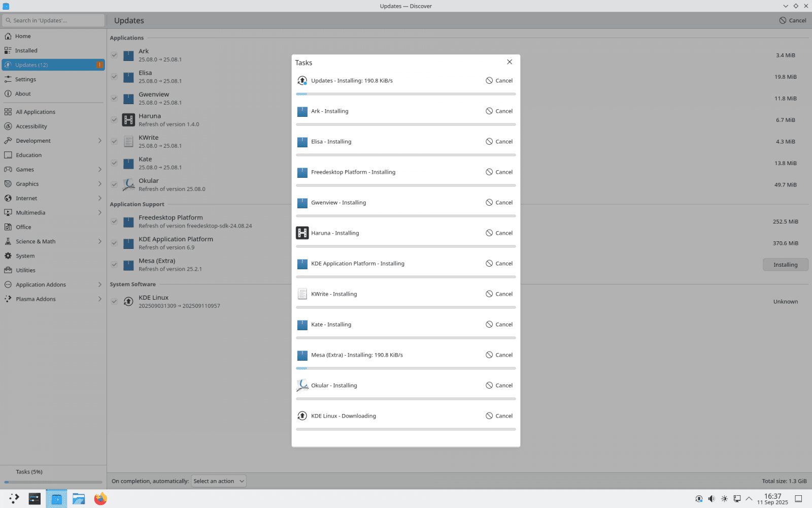Click the Tasks (5%) sidebar progress bar
Image resolution: width=812 pixels, height=508 pixels.
(53, 482)
